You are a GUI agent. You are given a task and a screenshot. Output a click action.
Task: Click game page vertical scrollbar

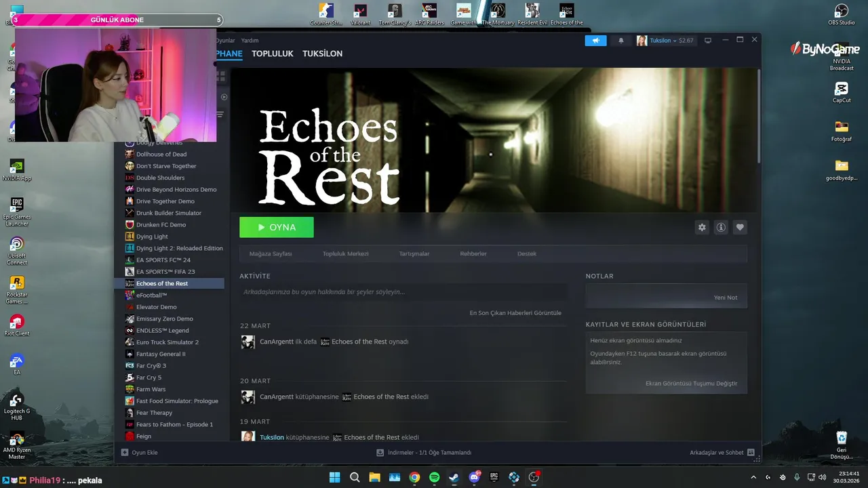(x=758, y=115)
